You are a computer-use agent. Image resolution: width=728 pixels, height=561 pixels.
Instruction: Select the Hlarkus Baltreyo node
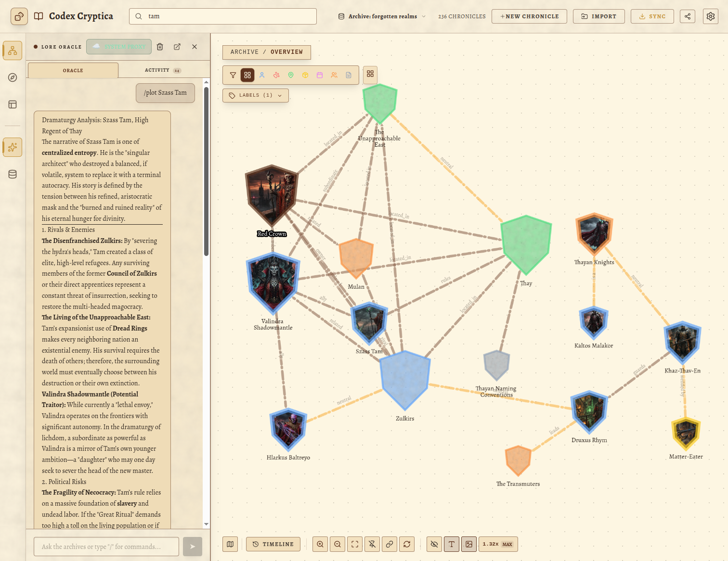288,430
